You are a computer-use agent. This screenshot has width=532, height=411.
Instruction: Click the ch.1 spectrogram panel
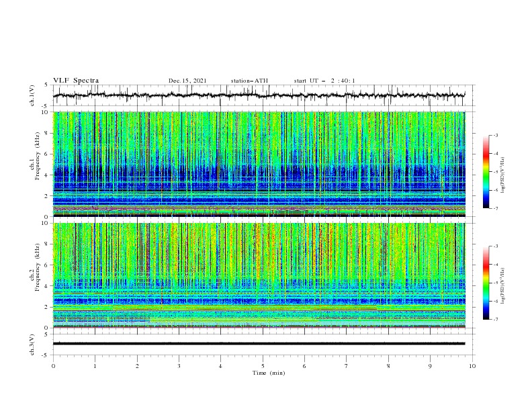point(259,164)
